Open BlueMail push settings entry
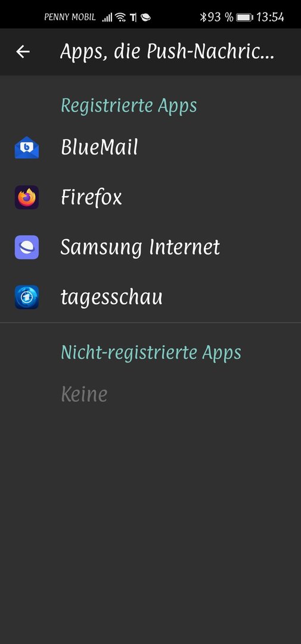Image resolution: width=301 pixels, height=644 pixels. 150,147
